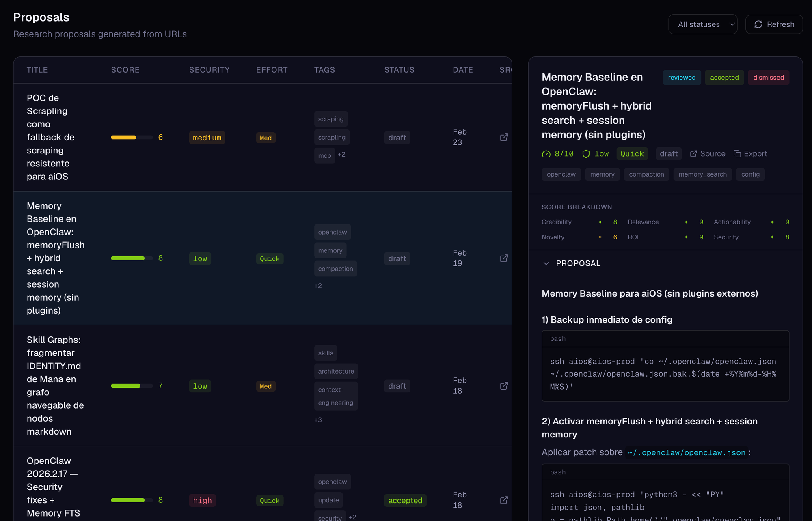Open source link for OpenClaw 2026.2.17 row

(x=504, y=500)
